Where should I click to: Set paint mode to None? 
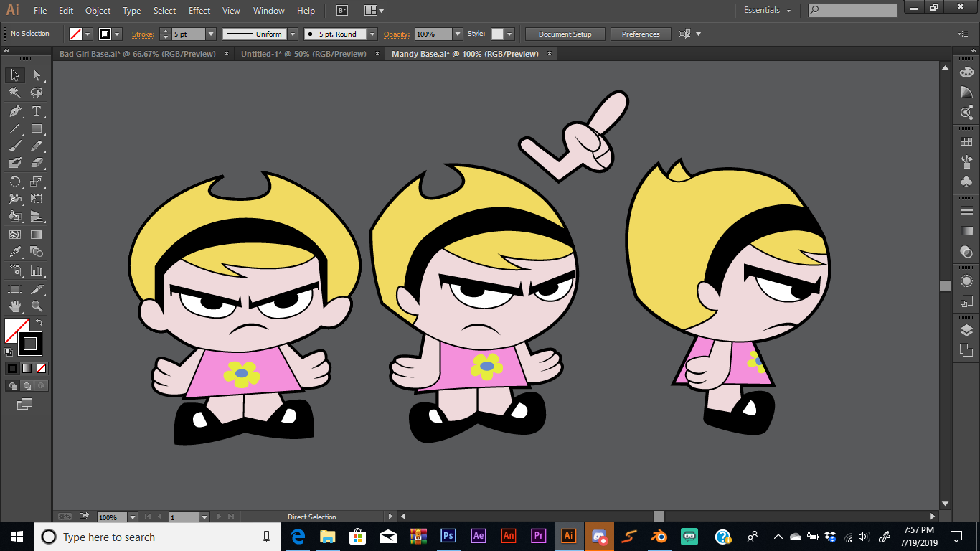(41, 369)
